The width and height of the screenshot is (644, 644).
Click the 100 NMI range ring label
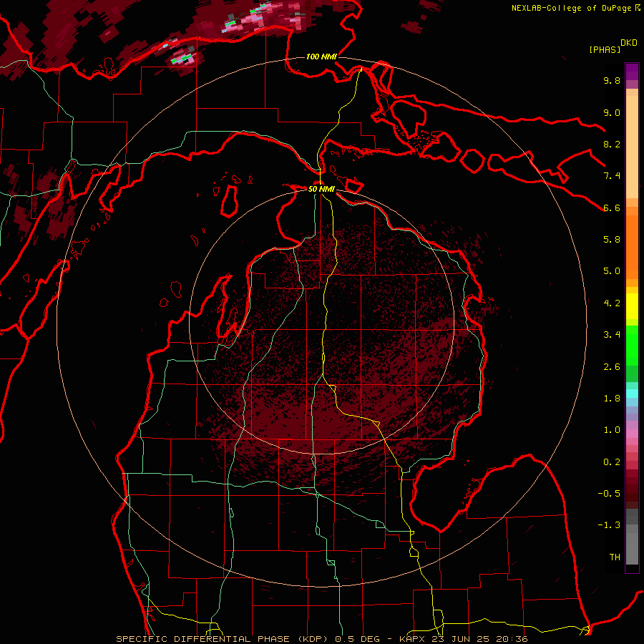(x=321, y=57)
